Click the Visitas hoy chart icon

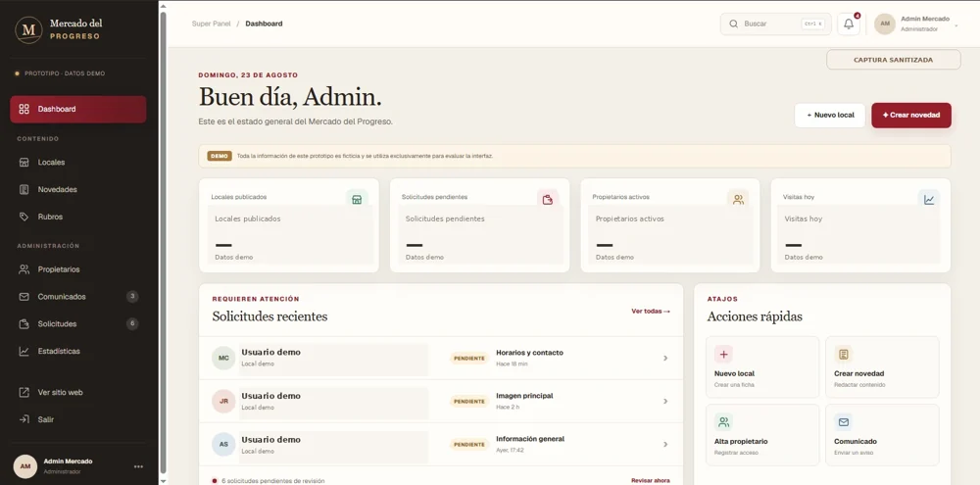coord(929,199)
